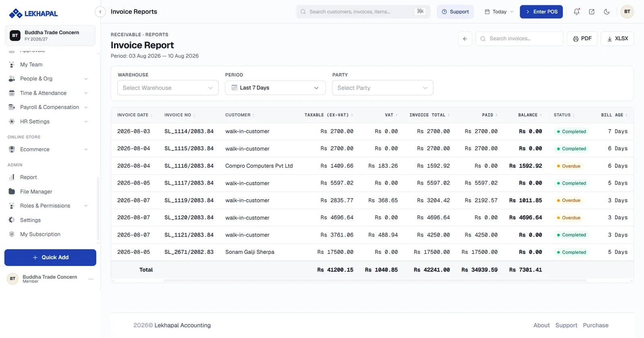Click the File Manager folder icon
Screen dimensions: 644x338
pos(12,192)
